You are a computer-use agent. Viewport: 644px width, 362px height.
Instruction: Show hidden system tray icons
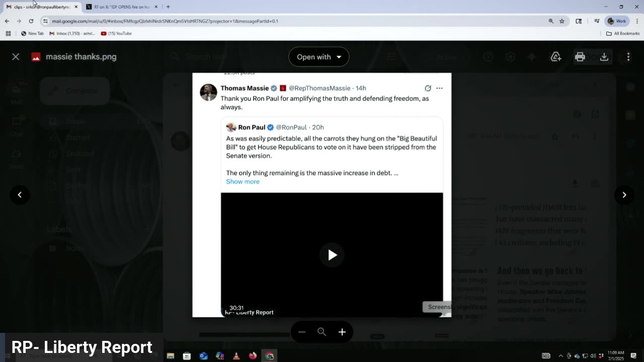561,356
